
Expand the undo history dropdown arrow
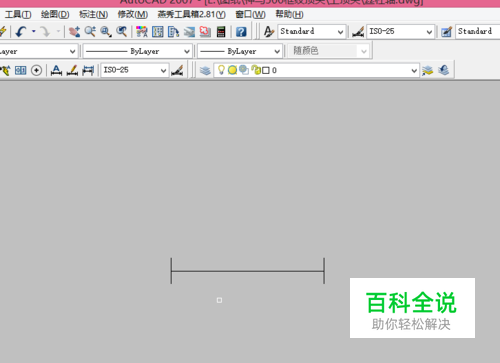[34, 32]
